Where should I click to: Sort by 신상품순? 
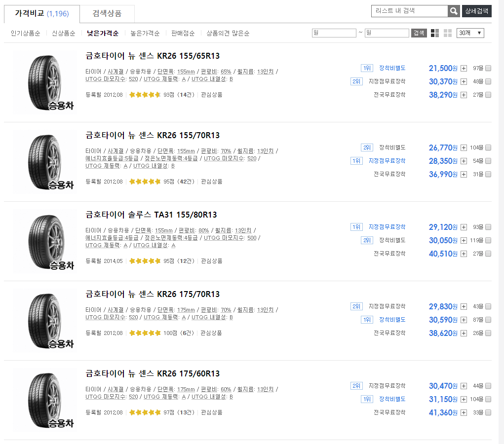[x=64, y=34]
